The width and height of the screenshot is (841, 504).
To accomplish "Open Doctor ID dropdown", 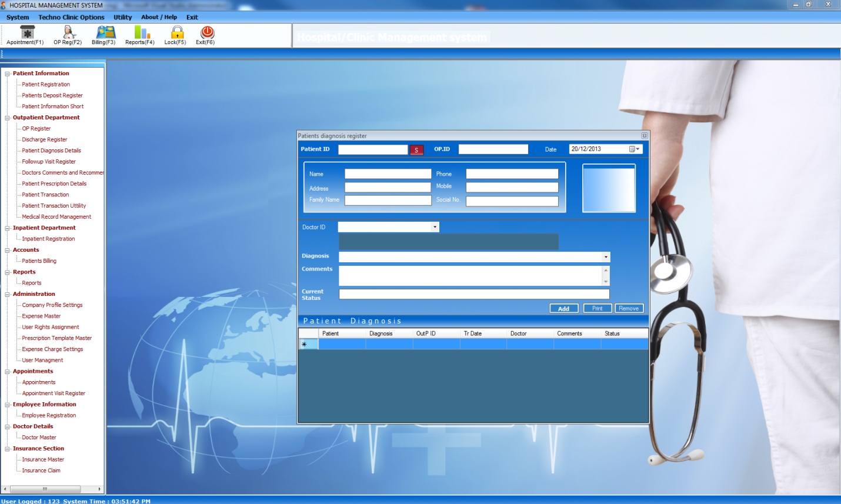I will 435,227.
